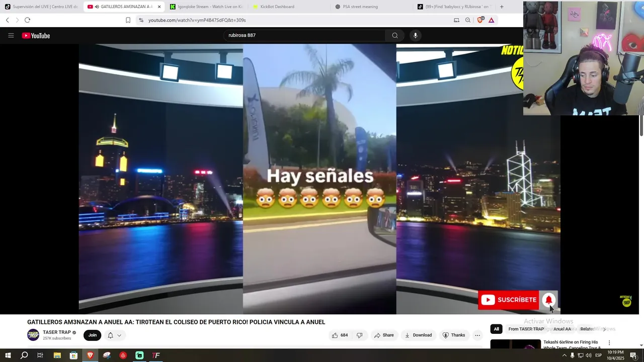Open clock showing 10:19 PM
This screenshot has width=644, height=362.
click(616, 355)
